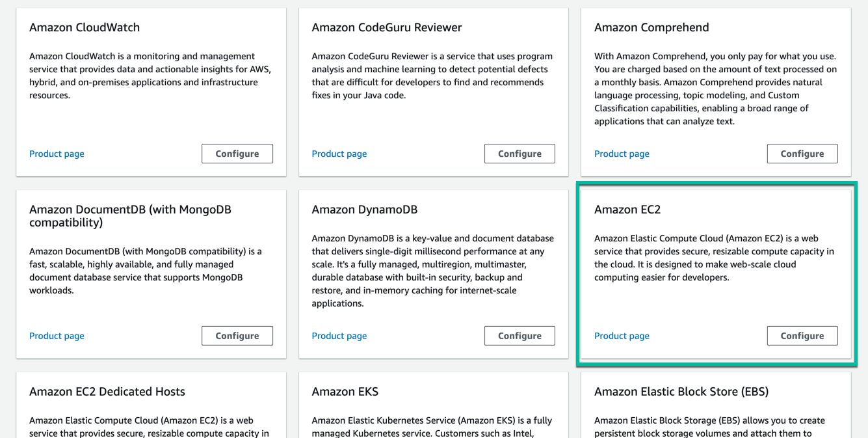Select the Amazon DynamoDB card title

[365, 210]
